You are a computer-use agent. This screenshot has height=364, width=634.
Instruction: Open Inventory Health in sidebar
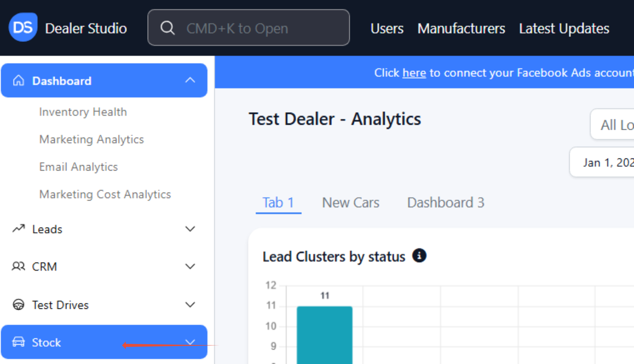(x=83, y=112)
